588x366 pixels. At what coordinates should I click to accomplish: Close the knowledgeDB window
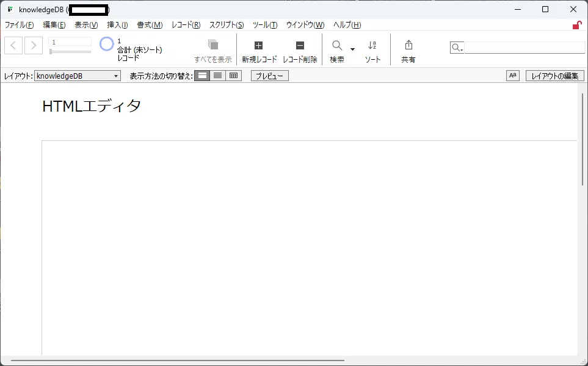pos(573,9)
